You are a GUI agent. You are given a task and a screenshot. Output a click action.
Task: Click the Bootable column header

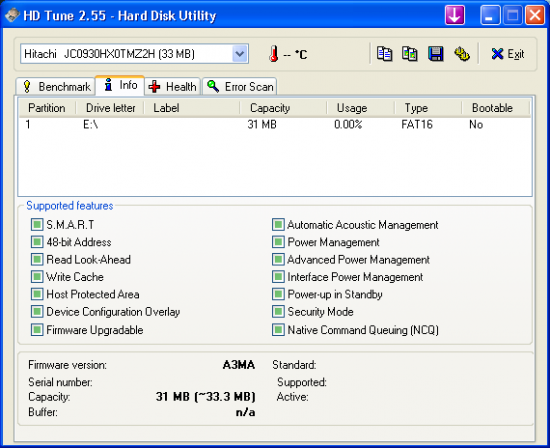coord(496,108)
